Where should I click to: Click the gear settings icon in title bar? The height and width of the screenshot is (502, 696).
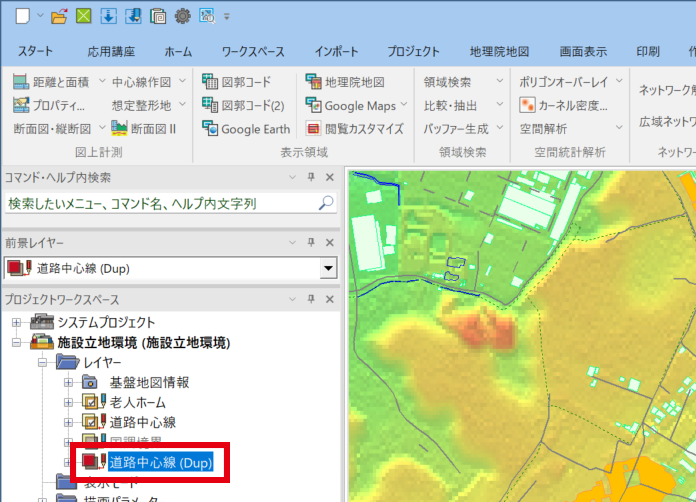coord(182,15)
